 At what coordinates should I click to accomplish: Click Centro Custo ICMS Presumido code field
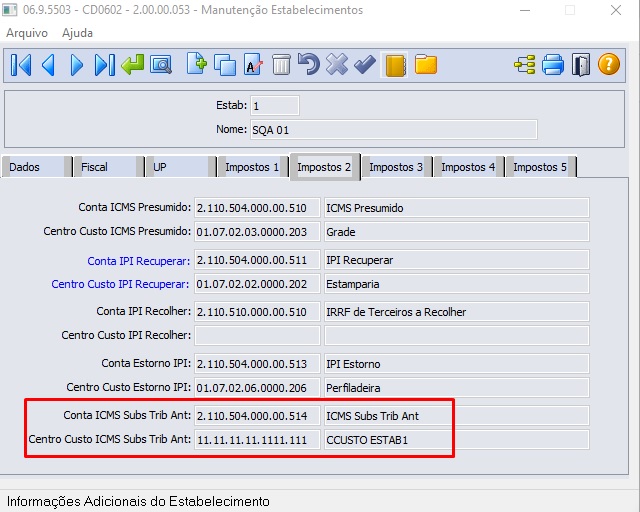click(x=257, y=232)
